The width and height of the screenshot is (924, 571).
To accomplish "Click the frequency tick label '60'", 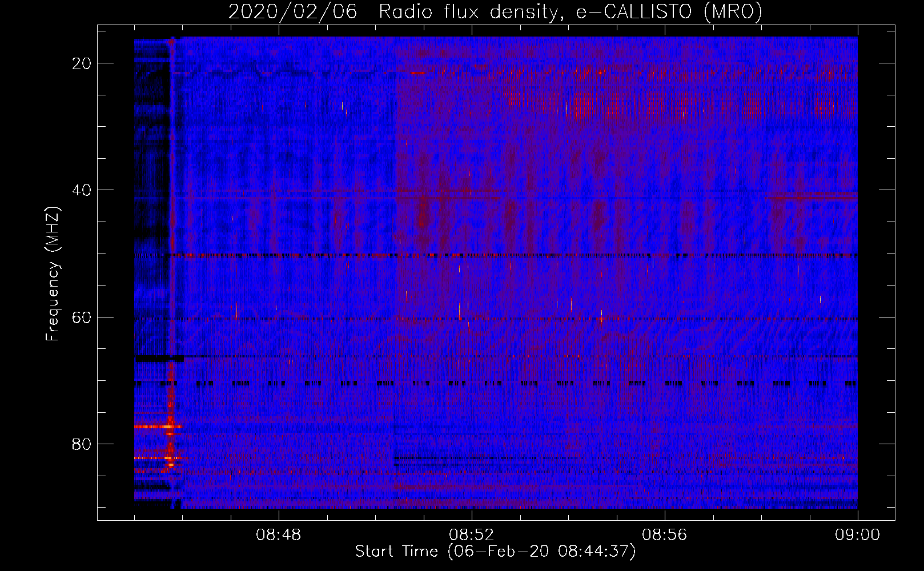I will [82, 317].
